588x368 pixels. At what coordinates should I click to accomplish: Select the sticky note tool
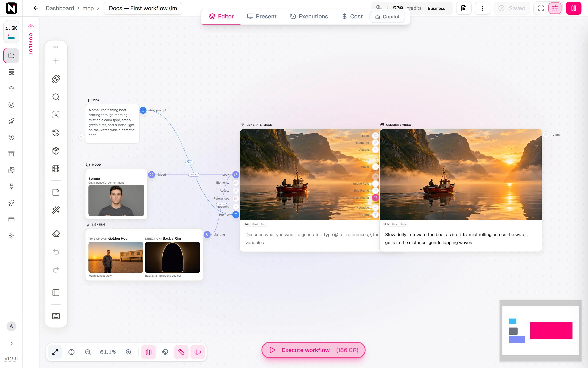pos(56,192)
